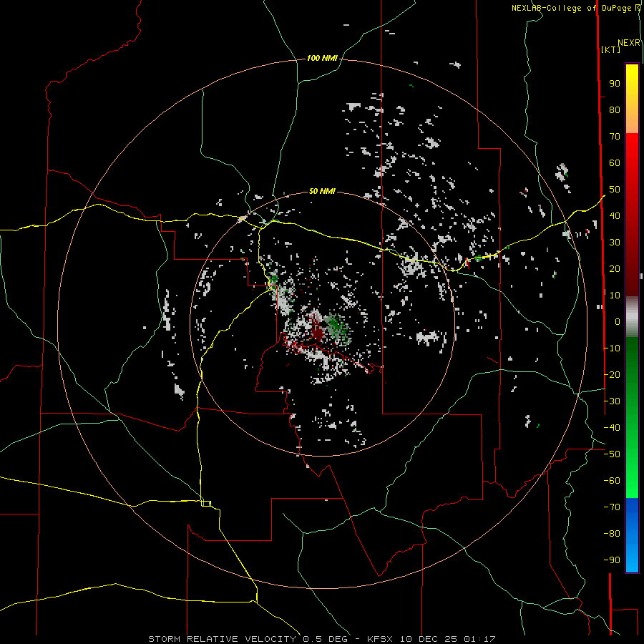Select the 20 value on velocity scale
644x644 pixels.
coord(615,268)
